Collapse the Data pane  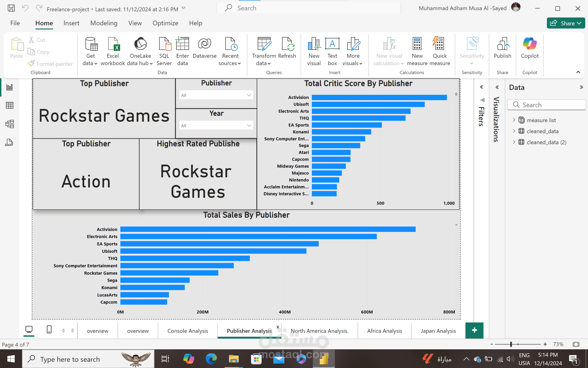[x=581, y=87]
